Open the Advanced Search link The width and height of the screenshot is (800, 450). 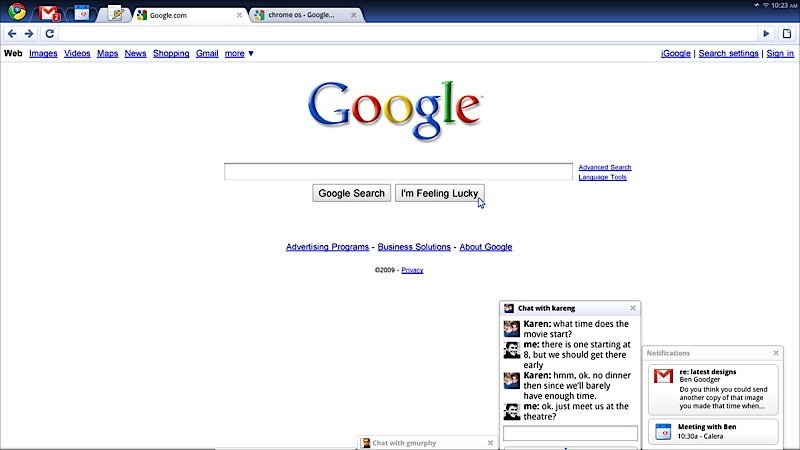pos(604,167)
